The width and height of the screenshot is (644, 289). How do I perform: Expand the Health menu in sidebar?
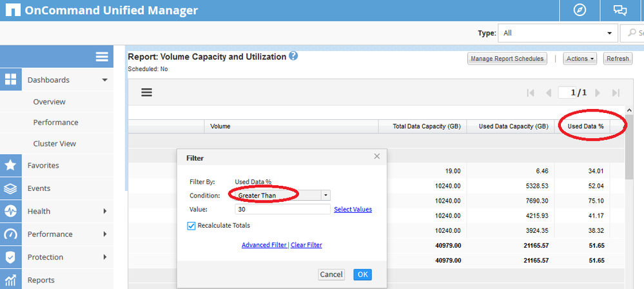coord(57,211)
